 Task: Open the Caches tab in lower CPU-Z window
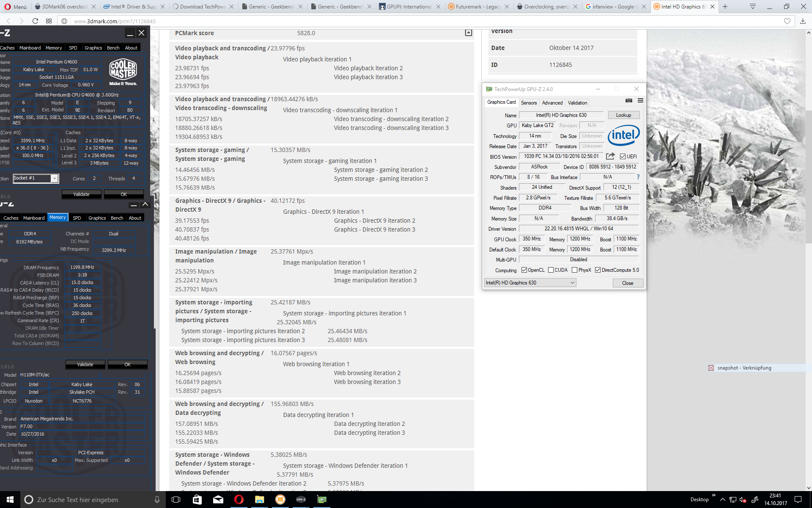pos(11,218)
